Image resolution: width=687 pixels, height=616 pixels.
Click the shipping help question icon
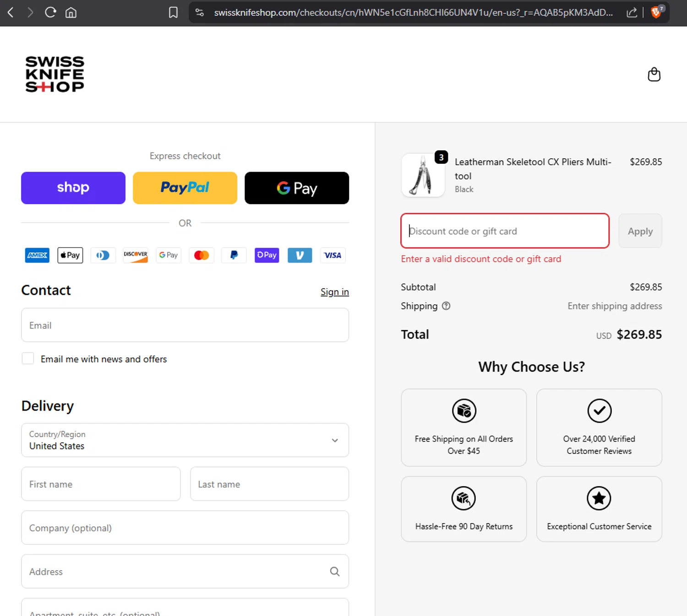click(446, 306)
